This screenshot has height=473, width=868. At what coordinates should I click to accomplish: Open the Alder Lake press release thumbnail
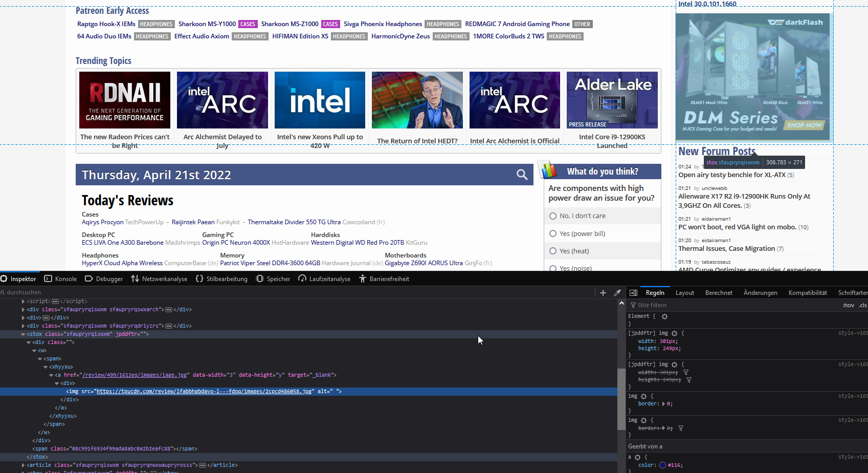[612, 100]
